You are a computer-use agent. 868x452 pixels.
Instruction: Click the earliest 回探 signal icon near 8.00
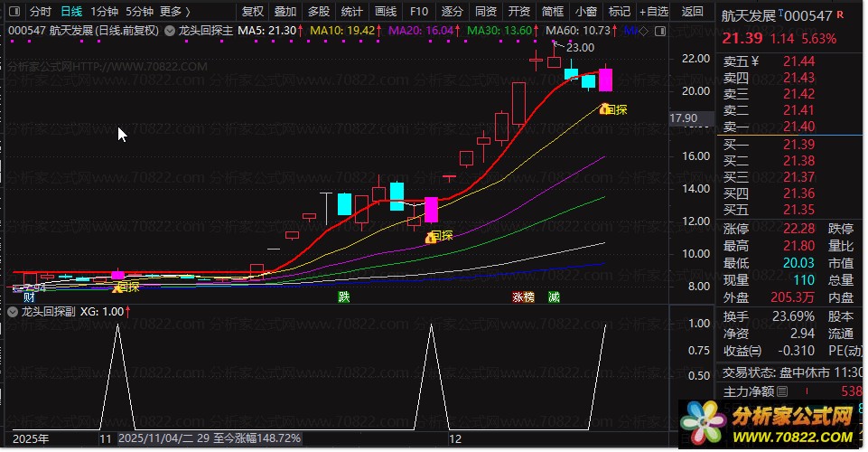point(117,288)
